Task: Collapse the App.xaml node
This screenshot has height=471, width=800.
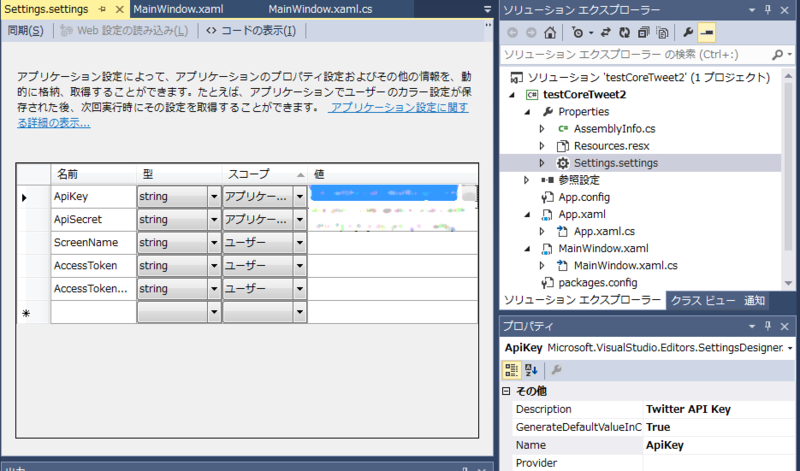Action: pos(528,215)
